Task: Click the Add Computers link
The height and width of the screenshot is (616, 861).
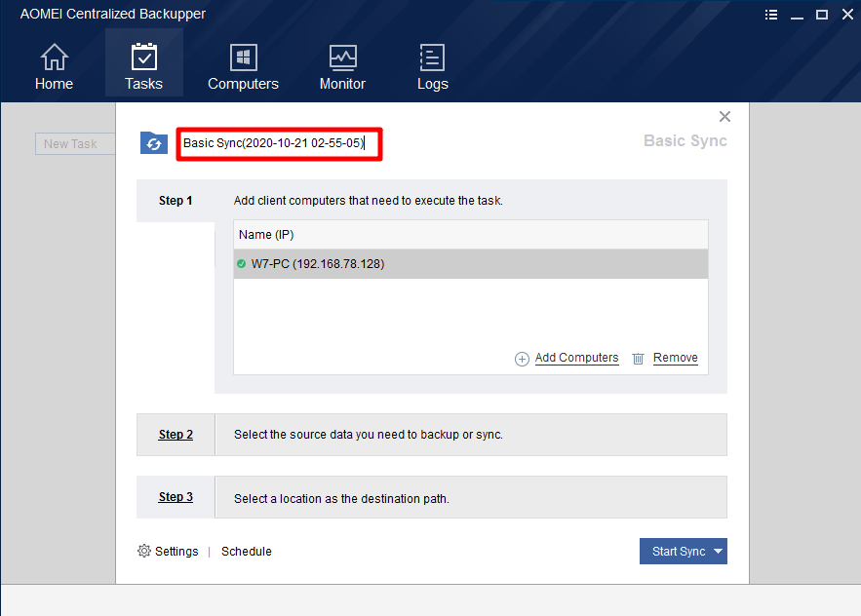Action: [x=576, y=358]
